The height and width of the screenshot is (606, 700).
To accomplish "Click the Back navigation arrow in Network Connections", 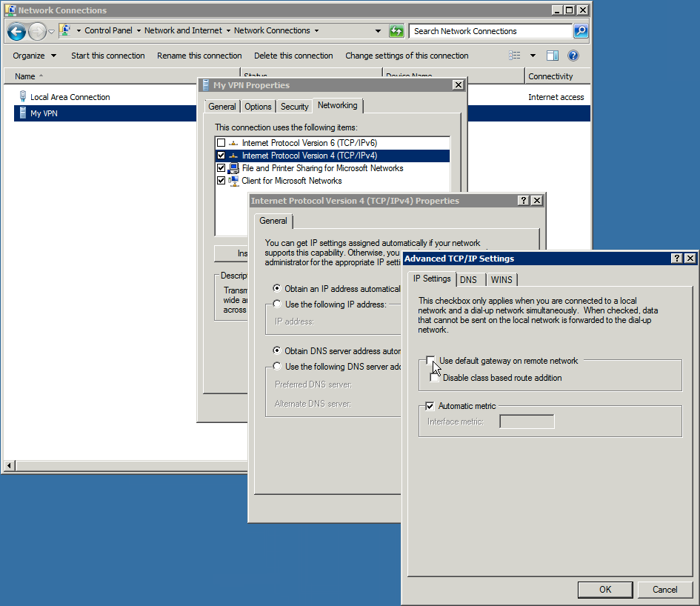I will coord(17,31).
